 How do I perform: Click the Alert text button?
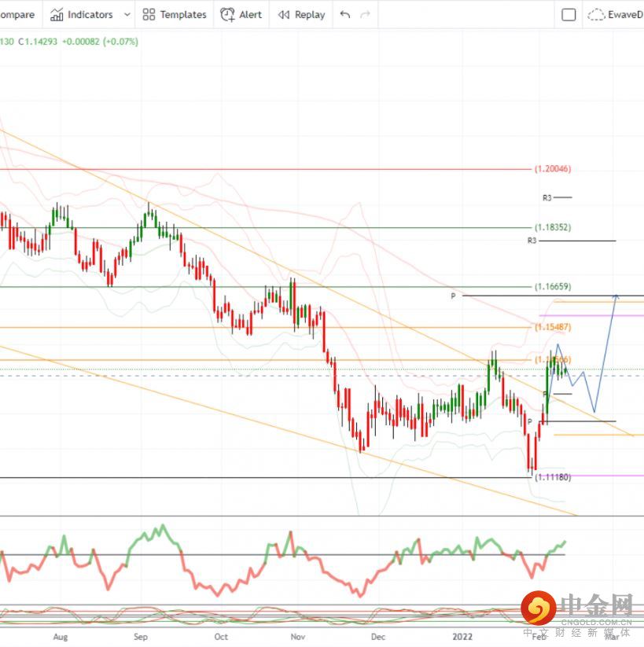pyautogui.click(x=251, y=15)
